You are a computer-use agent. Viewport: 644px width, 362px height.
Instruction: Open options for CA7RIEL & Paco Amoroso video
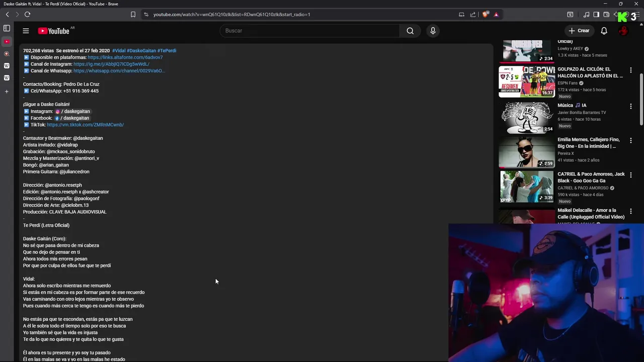(x=630, y=175)
